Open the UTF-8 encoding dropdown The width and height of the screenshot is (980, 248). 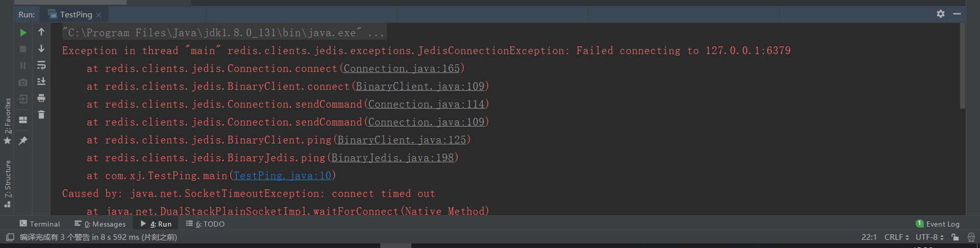[x=929, y=237]
